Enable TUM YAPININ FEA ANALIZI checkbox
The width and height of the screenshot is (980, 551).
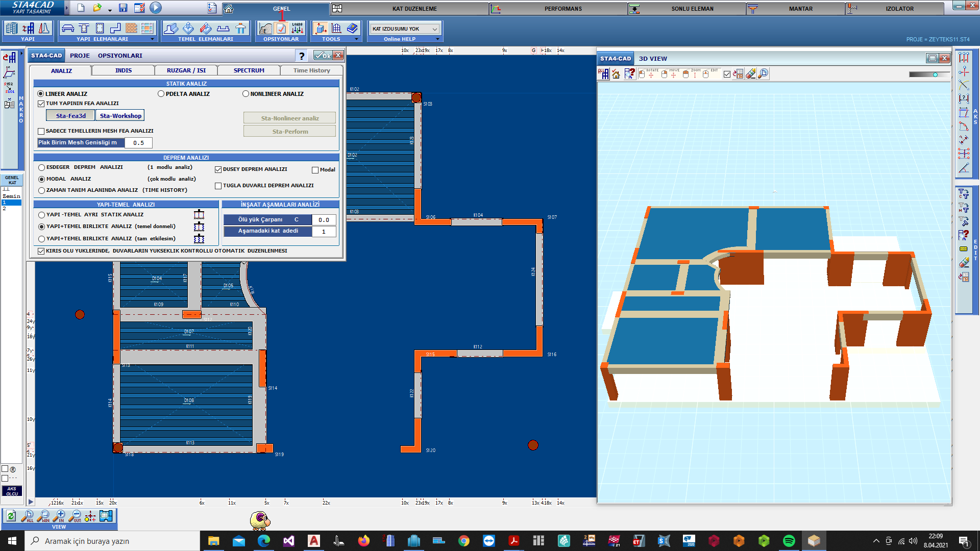point(42,103)
